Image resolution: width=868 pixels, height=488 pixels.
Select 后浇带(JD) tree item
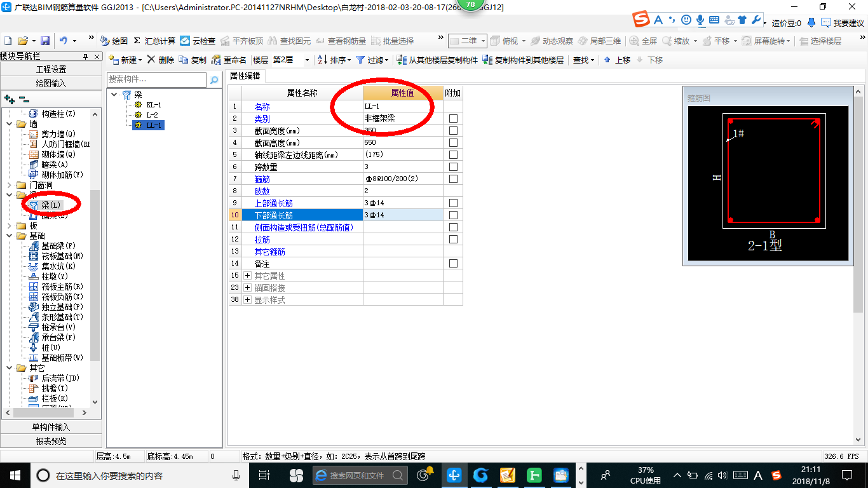60,378
